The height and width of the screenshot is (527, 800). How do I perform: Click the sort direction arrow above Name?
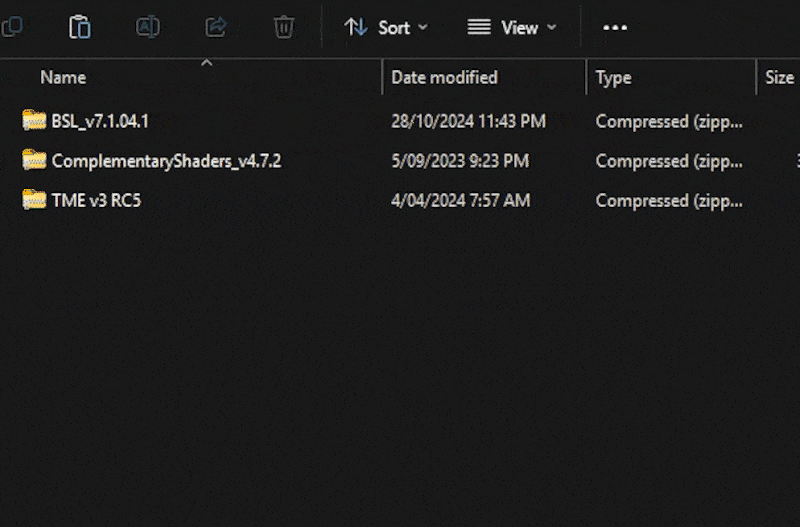(x=207, y=63)
